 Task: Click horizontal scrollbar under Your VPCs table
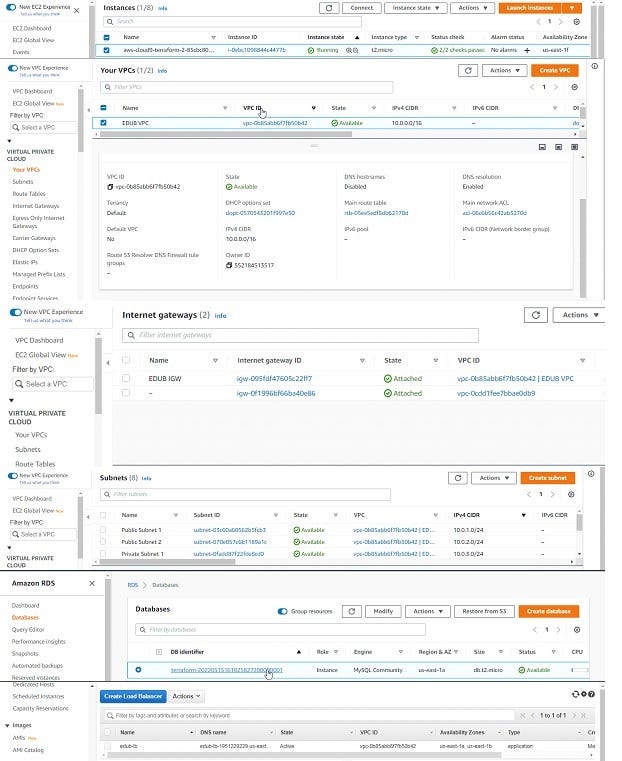tap(226, 134)
